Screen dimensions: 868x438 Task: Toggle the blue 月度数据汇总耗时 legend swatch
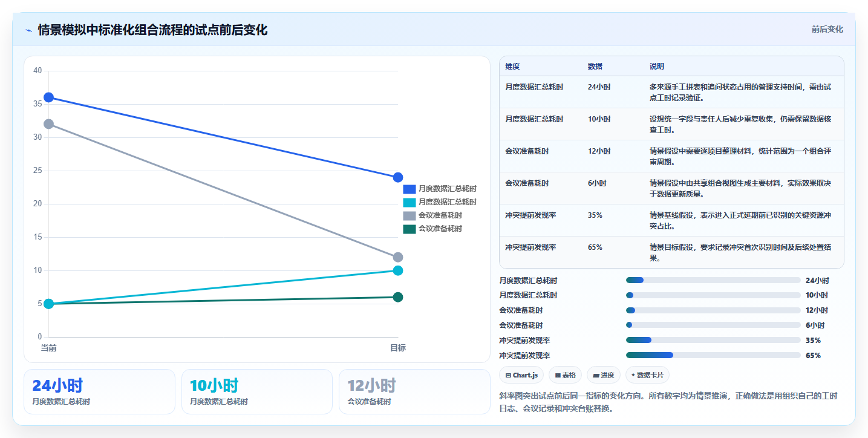click(410, 189)
